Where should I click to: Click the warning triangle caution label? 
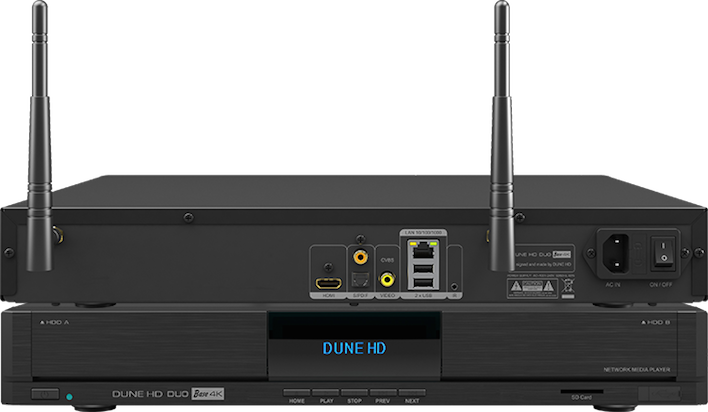coord(532,288)
